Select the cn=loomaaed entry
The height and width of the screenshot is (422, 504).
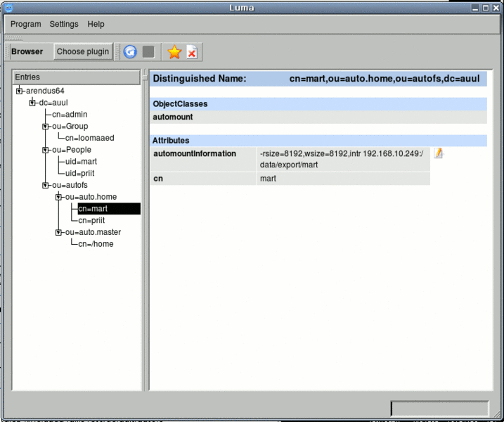tap(90, 138)
